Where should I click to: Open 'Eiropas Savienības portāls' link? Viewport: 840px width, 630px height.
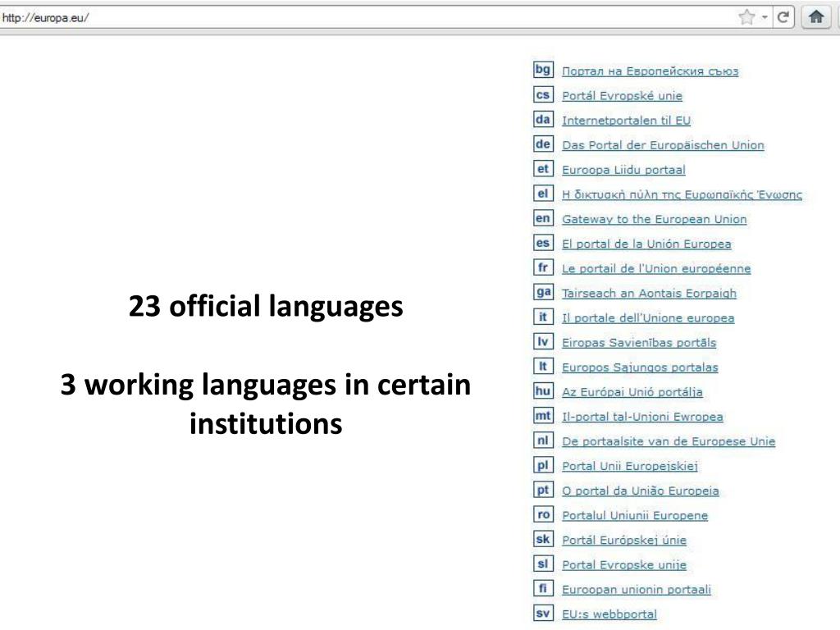pyautogui.click(x=638, y=342)
